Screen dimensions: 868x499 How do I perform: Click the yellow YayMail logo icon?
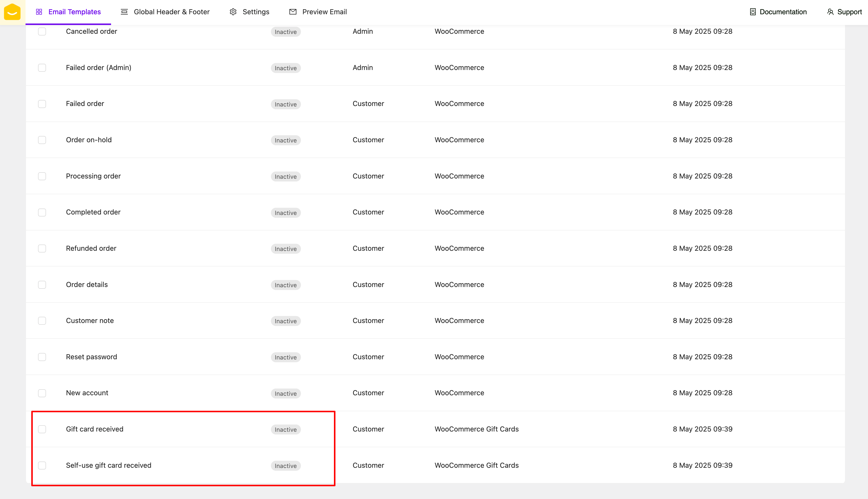click(12, 12)
